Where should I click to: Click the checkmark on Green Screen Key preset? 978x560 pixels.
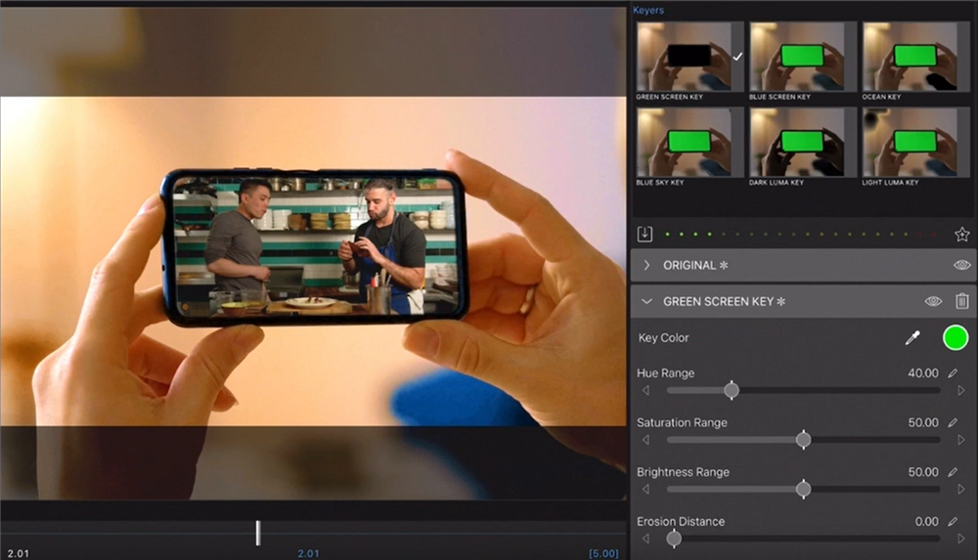tap(737, 57)
